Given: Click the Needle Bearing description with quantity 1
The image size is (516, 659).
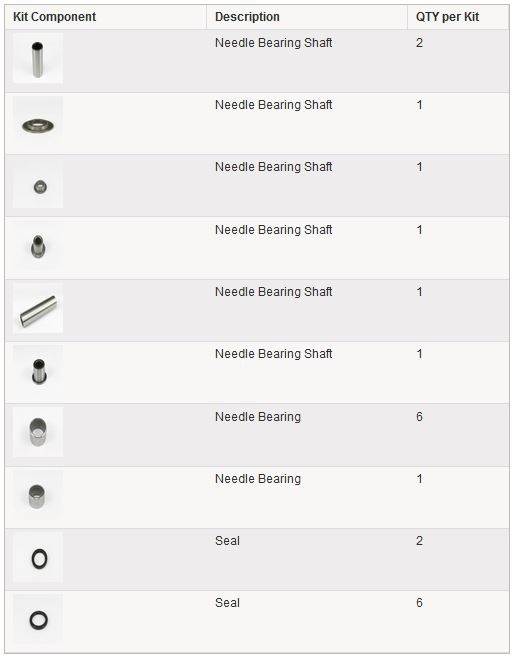Looking at the screenshot, I should tap(258, 479).
